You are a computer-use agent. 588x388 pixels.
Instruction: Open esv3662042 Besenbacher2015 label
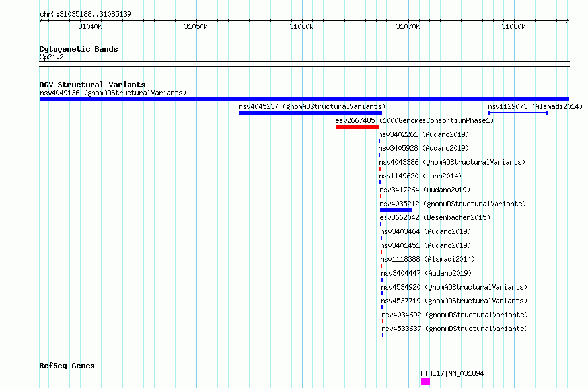pos(435,217)
